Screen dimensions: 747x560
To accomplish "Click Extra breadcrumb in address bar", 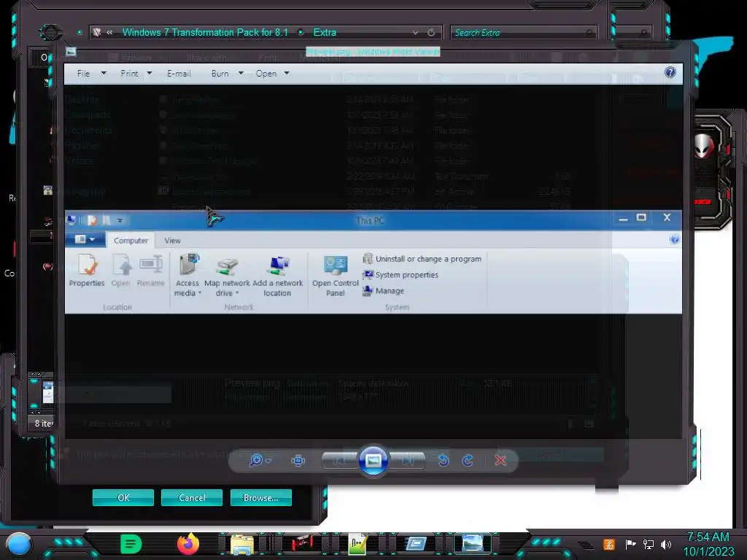I will [325, 32].
